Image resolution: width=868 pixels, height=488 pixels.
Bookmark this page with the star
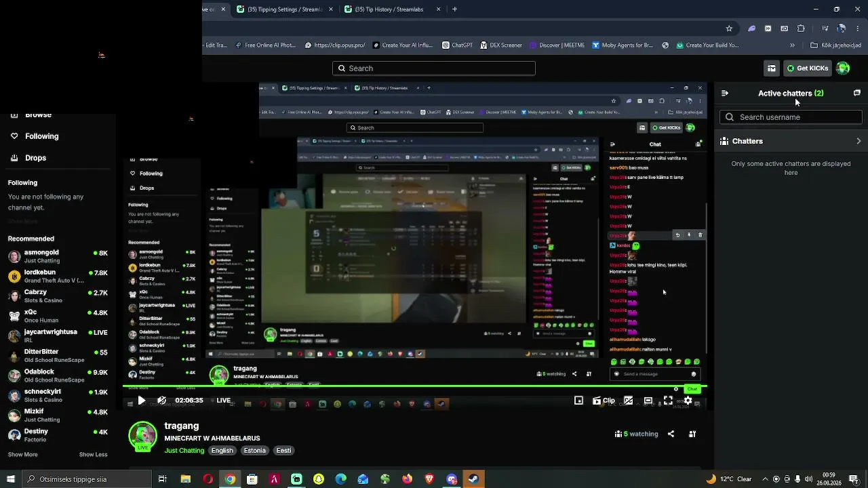tap(729, 28)
